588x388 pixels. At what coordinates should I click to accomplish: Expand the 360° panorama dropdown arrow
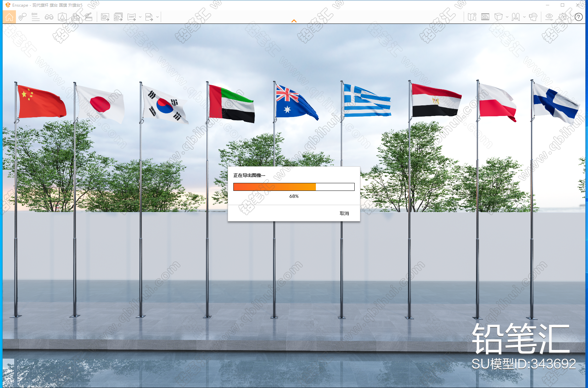pos(140,17)
